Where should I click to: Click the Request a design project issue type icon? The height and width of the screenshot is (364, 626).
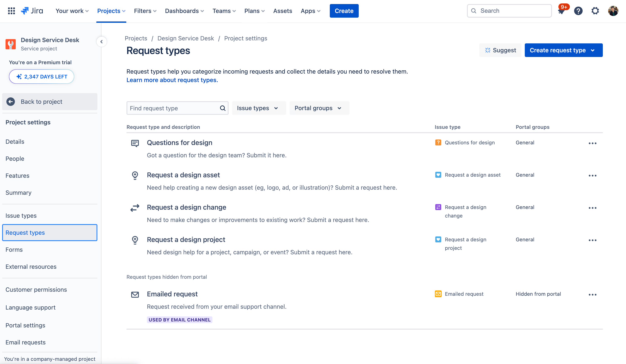(438, 239)
